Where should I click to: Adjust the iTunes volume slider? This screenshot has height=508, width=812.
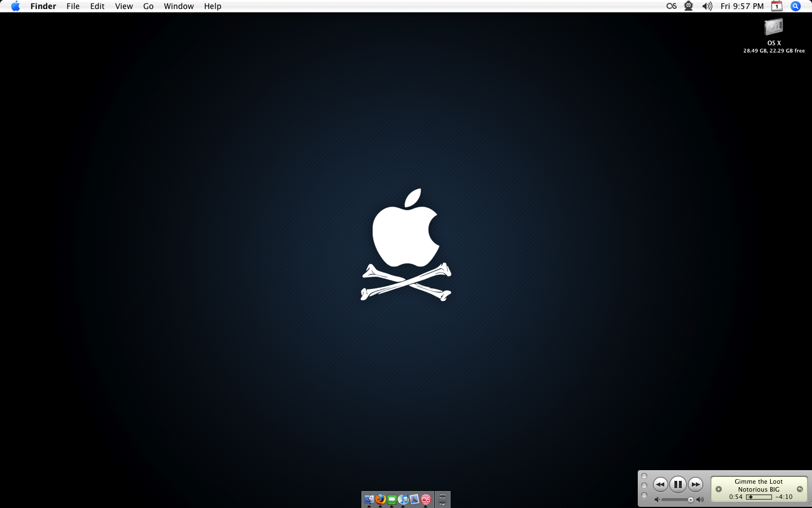[677, 500]
